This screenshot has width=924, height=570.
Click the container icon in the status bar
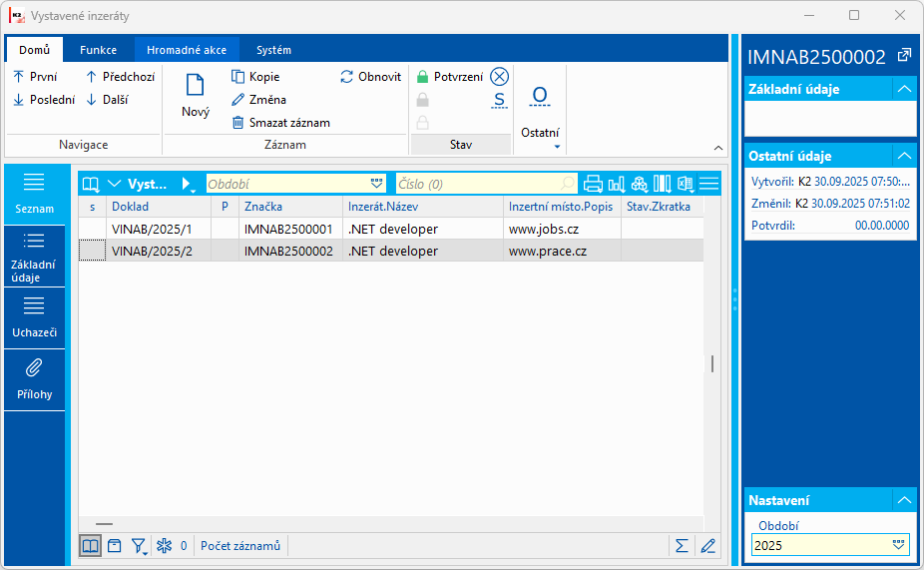(115, 546)
